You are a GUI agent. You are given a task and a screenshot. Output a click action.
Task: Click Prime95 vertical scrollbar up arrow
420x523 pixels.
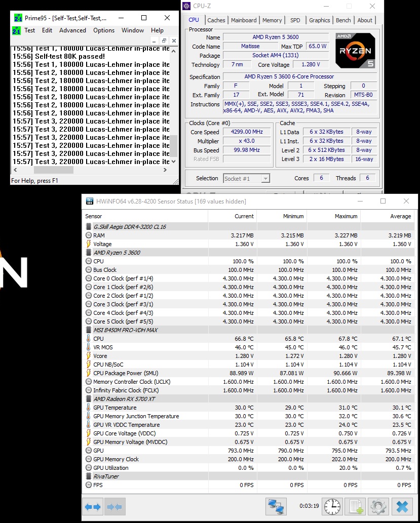(174, 51)
